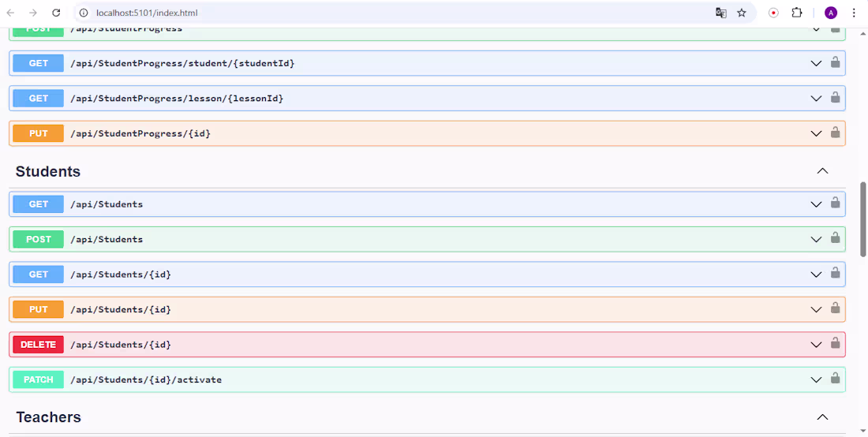Click GET badge for /api/Students list
Image resolution: width=868 pixels, height=437 pixels.
click(38, 204)
